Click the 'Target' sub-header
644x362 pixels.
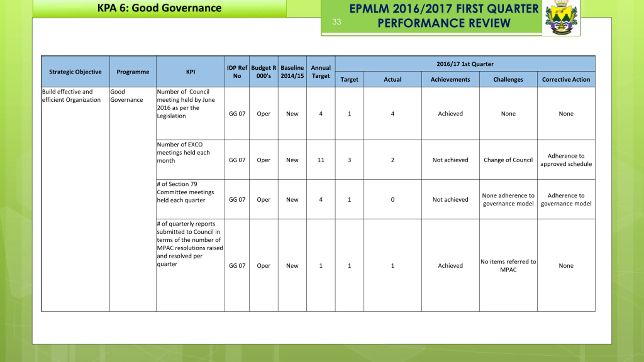tap(349, 79)
